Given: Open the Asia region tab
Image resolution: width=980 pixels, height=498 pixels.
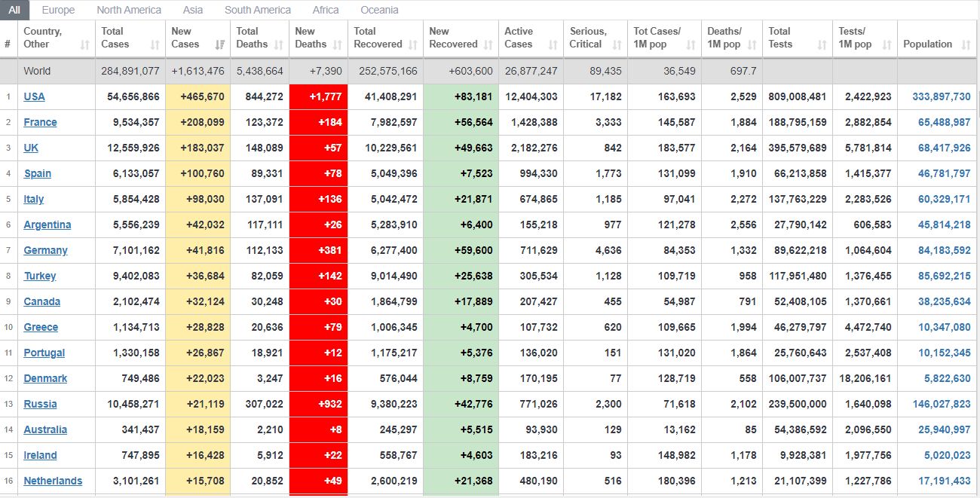Looking at the screenshot, I should point(193,10).
